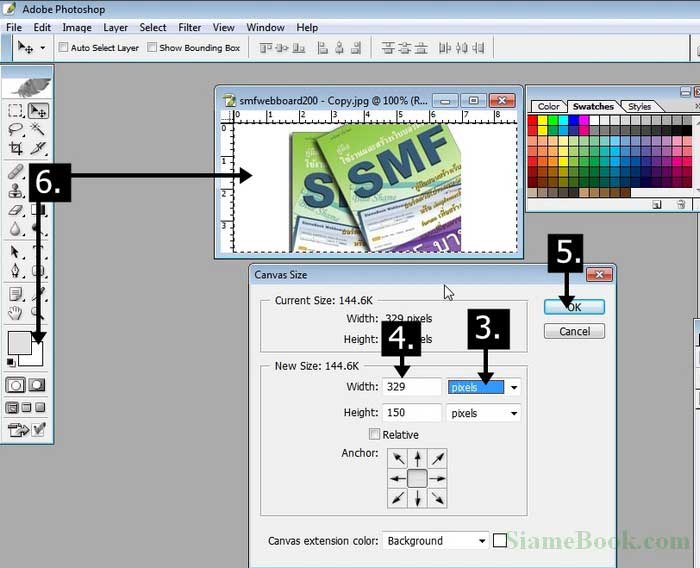700x568 pixels.
Task: Open the File menu
Action: click(x=14, y=27)
